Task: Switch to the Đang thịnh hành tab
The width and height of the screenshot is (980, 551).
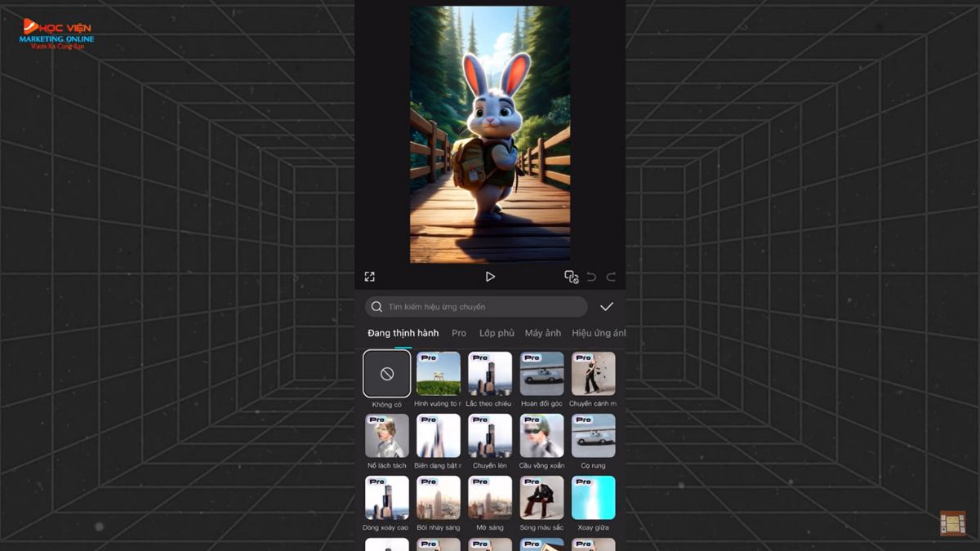Action: pyautogui.click(x=403, y=333)
